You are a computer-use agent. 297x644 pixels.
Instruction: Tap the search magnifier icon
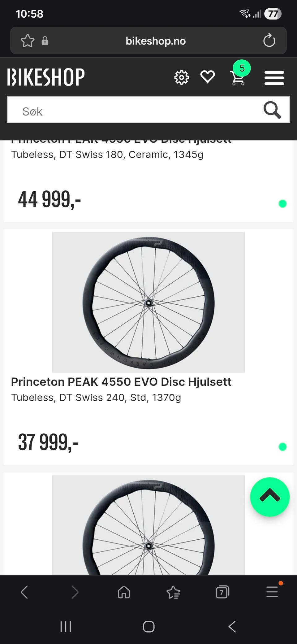(272, 110)
